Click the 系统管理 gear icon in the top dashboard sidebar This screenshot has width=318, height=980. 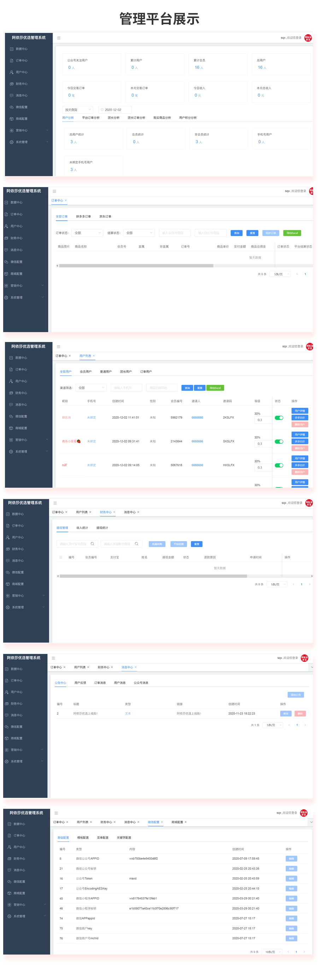click(x=12, y=142)
